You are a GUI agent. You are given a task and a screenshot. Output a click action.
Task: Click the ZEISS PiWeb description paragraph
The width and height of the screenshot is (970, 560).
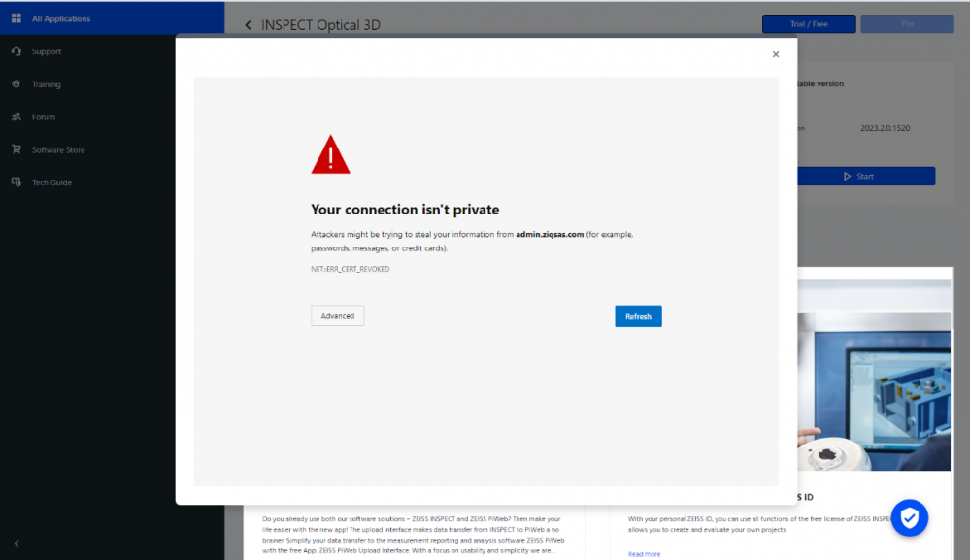point(414,535)
